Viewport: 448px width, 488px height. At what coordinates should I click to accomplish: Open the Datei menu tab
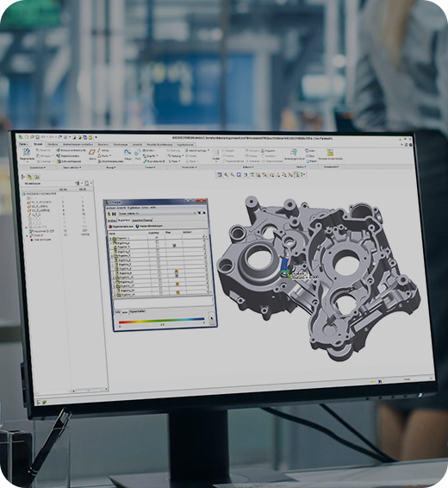pyautogui.click(x=23, y=144)
